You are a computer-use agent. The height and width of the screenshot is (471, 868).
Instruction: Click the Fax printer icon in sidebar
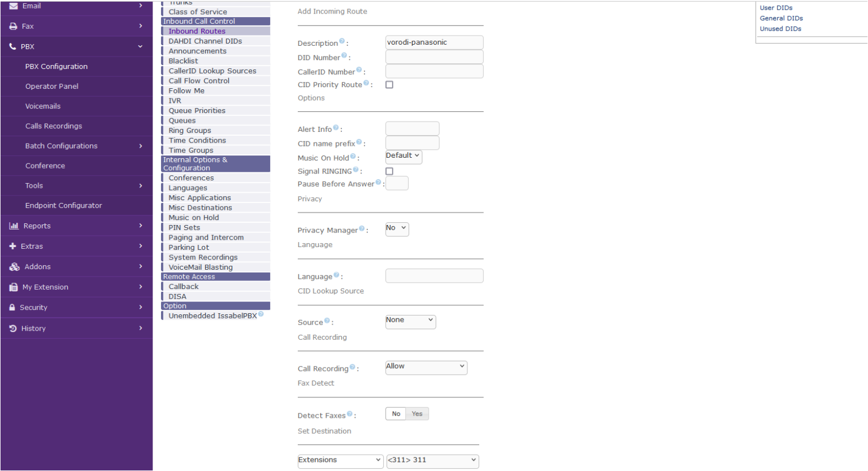[x=13, y=27]
